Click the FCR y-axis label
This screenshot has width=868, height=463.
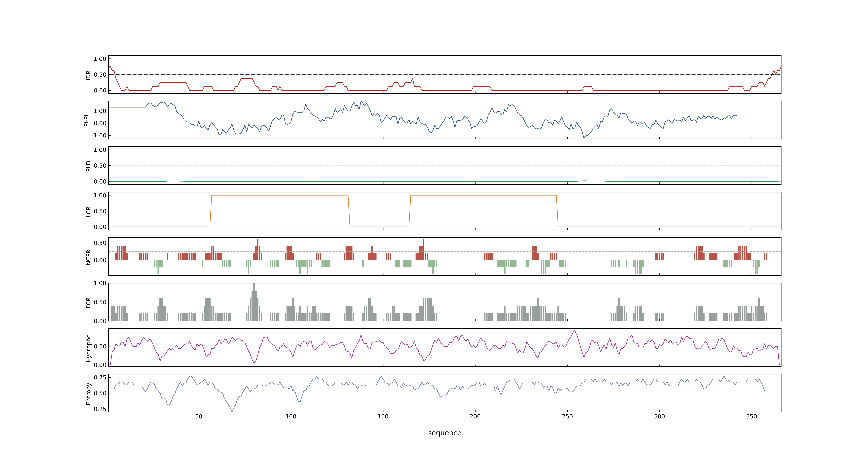pos(89,303)
